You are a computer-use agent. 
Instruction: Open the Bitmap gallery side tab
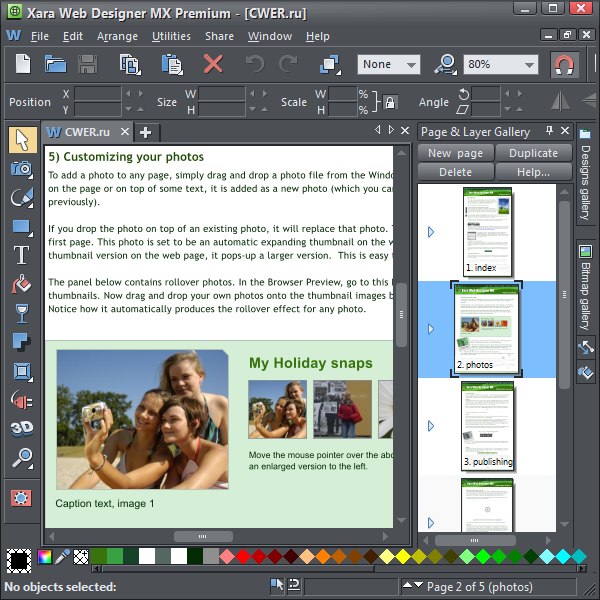585,288
